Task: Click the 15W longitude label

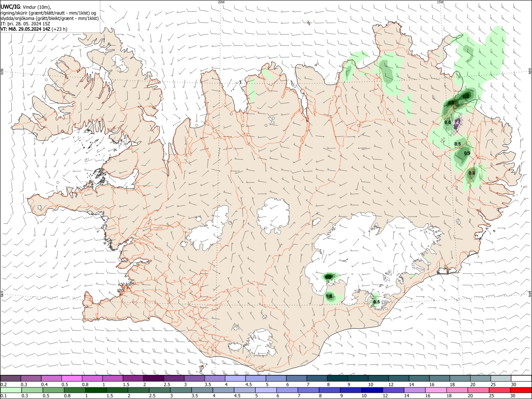Action: point(440,2)
